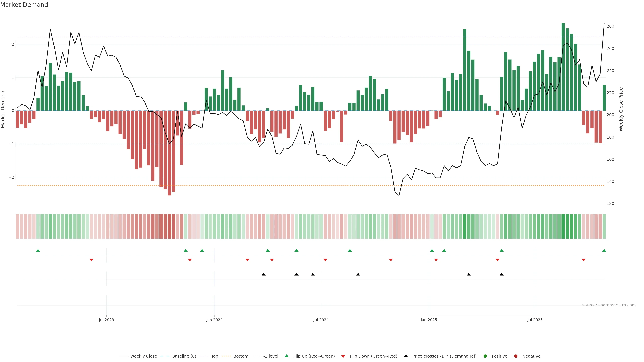Click the Negative red circle legend
644x362 pixels.
tap(516, 356)
